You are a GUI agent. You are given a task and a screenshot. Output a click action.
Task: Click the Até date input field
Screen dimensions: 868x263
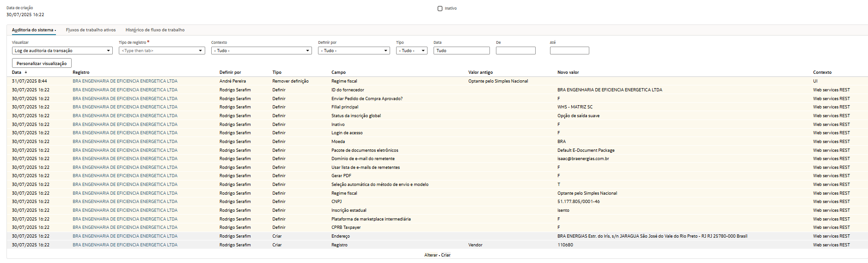tap(569, 51)
